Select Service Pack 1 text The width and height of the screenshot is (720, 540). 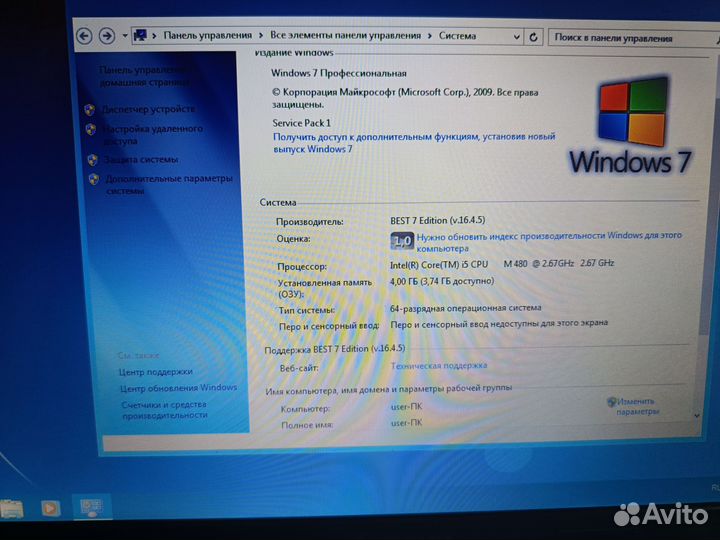tap(301, 123)
